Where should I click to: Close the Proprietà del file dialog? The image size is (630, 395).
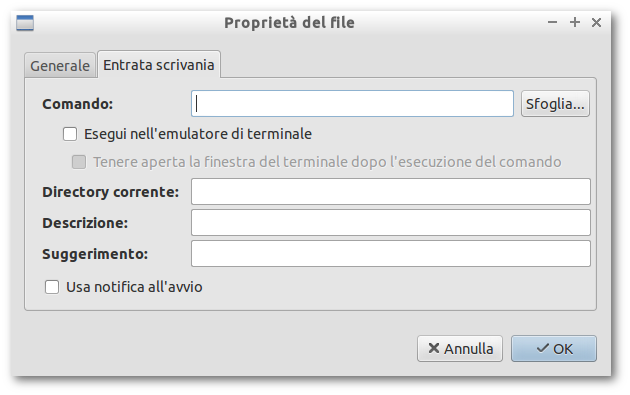tap(596, 22)
